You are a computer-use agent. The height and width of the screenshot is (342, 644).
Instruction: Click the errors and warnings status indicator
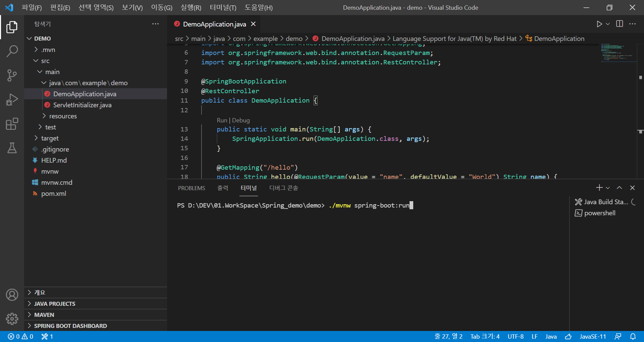(20, 336)
